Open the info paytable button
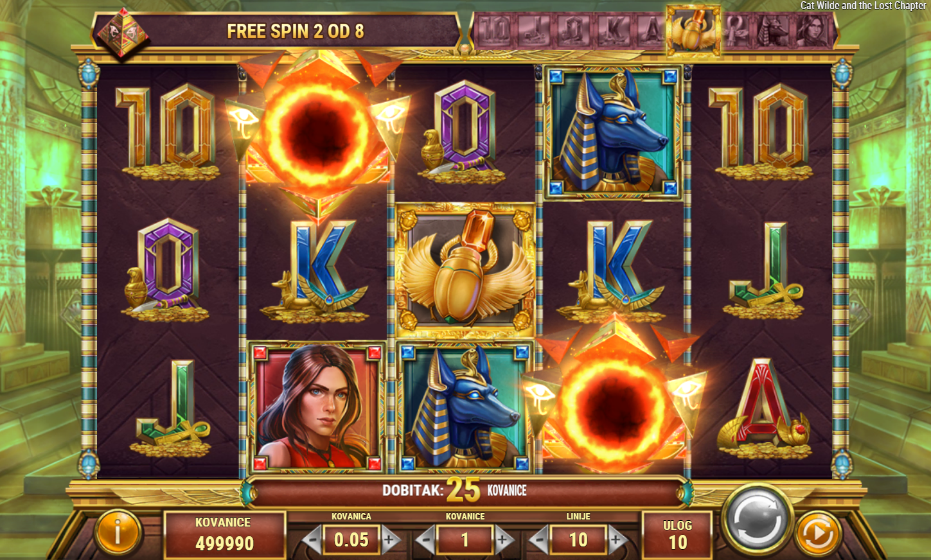This screenshot has width=931, height=560. (x=118, y=532)
